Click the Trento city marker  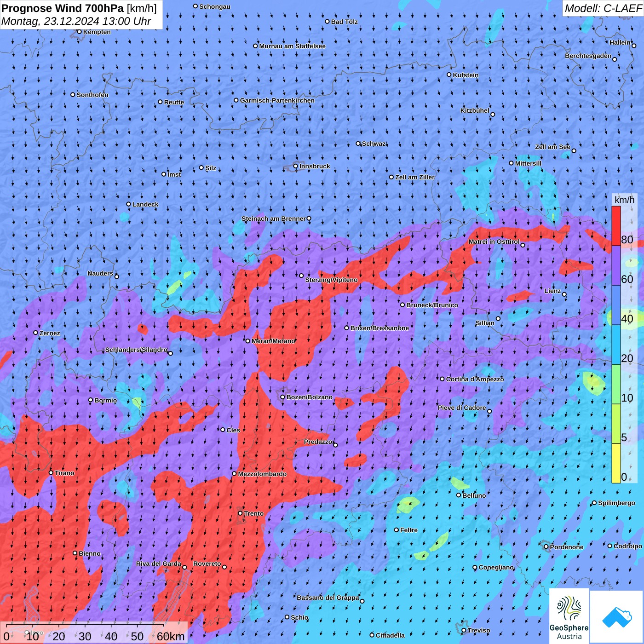click(240, 513)
